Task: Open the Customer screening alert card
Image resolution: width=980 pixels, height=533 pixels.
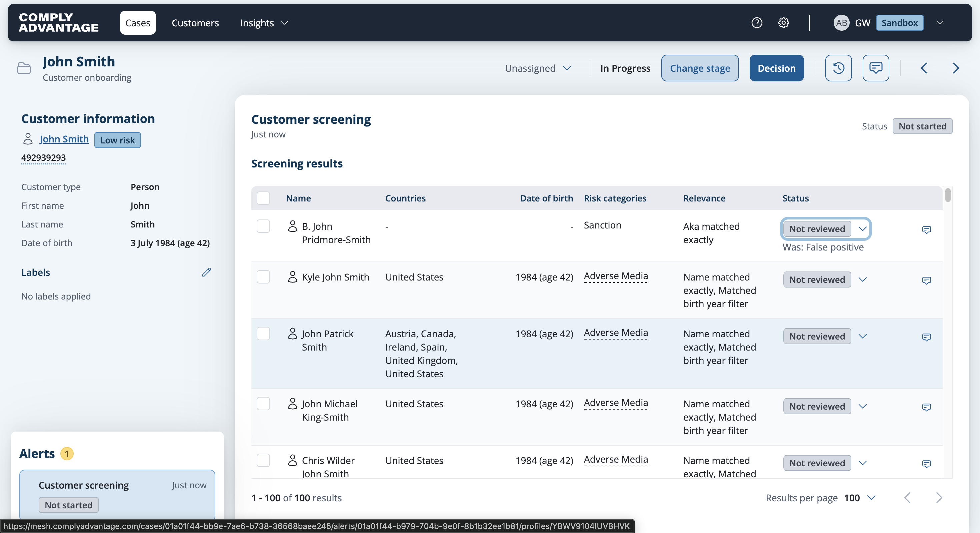Action: 117,494
